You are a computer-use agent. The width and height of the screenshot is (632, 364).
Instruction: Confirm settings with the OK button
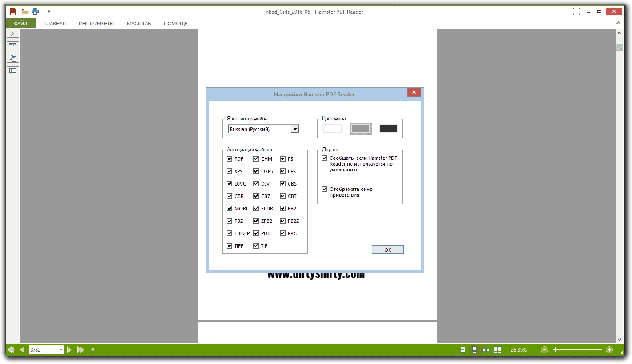[388, 250]
